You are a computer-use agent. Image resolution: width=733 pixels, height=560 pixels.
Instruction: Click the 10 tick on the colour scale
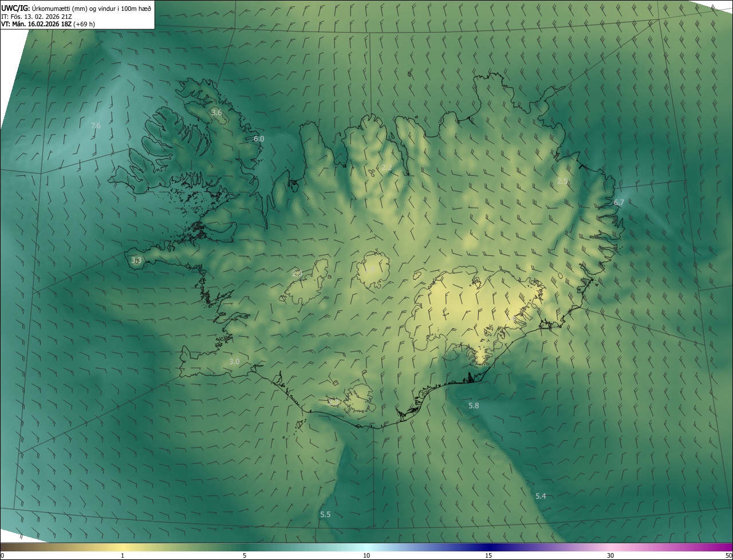(x=366, y=555)
